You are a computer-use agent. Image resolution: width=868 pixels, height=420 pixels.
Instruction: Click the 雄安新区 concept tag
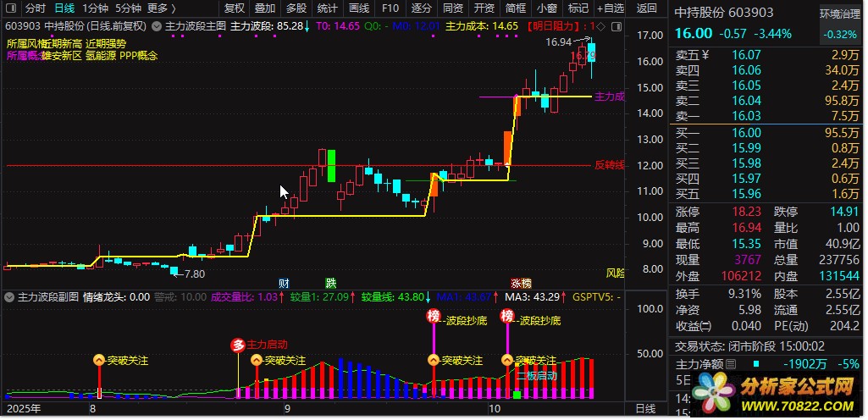pyautogui.click(x=62, y=56)
